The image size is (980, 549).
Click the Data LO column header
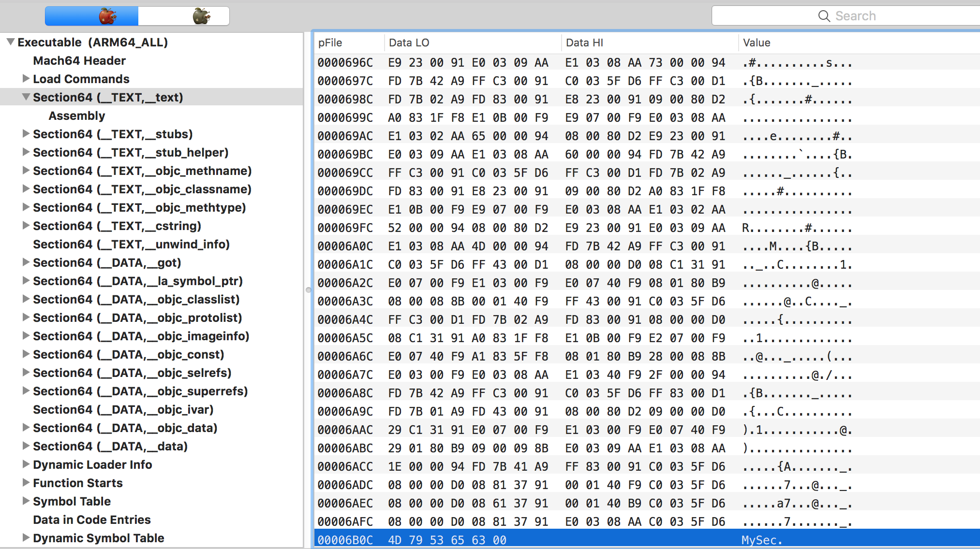[x=409, y=43]
